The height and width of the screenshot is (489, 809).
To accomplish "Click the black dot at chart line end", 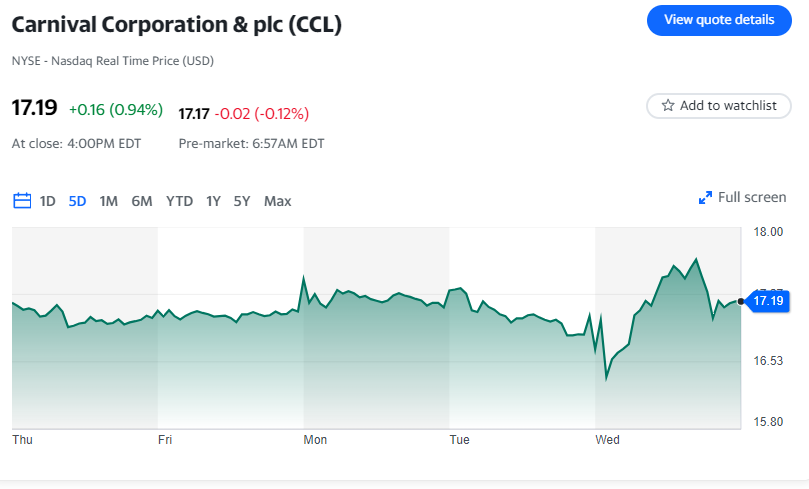I will tap(741, 300).
